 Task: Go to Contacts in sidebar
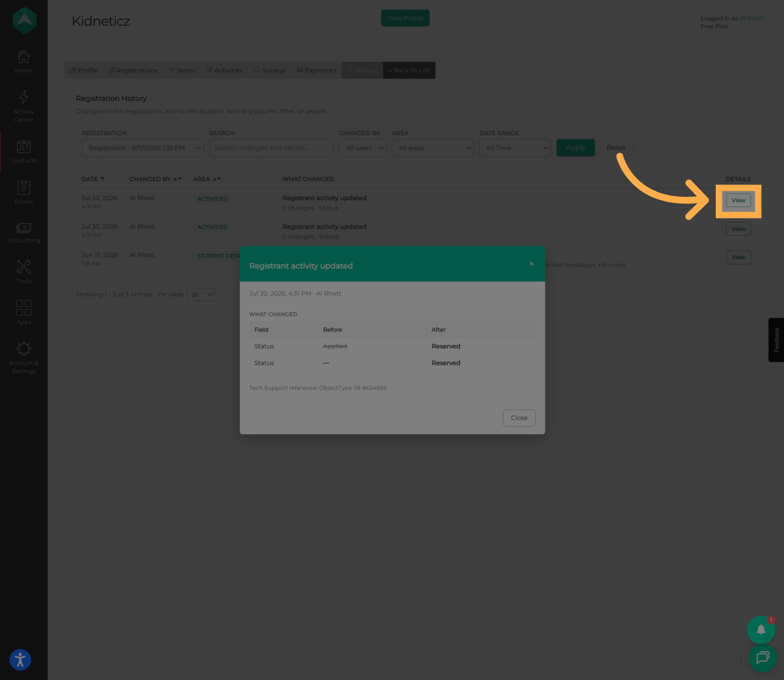pos(23,152)
